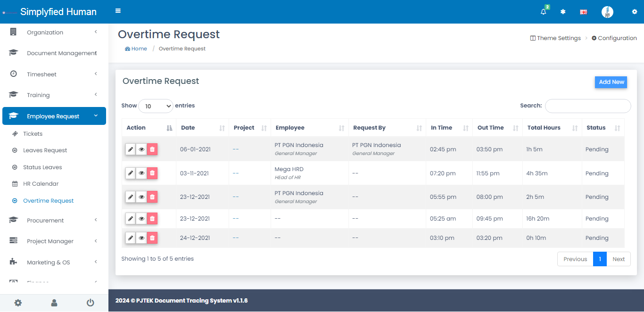This screenshot has width=644, height=312.
Task: Open the user icon in sidebar footer
Action: [54, 303]
